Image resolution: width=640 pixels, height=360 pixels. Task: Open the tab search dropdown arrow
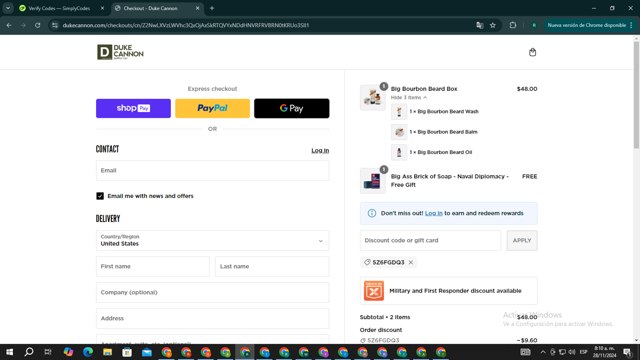tap(8, 8)
